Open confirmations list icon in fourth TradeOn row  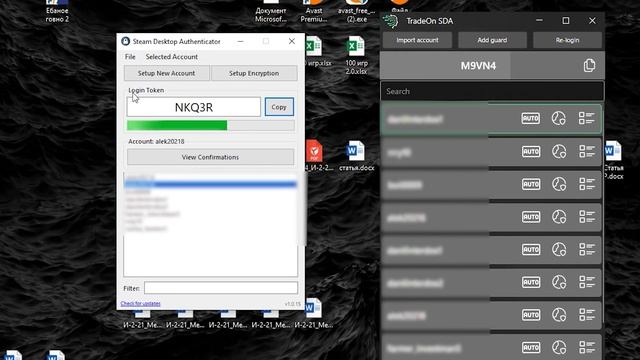(587, 217)
